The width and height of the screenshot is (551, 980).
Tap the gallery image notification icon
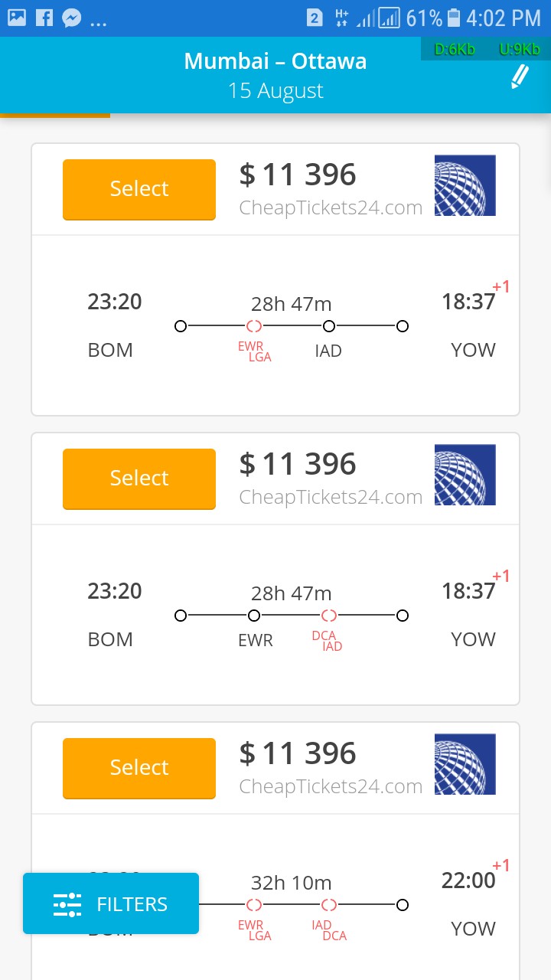17,18
